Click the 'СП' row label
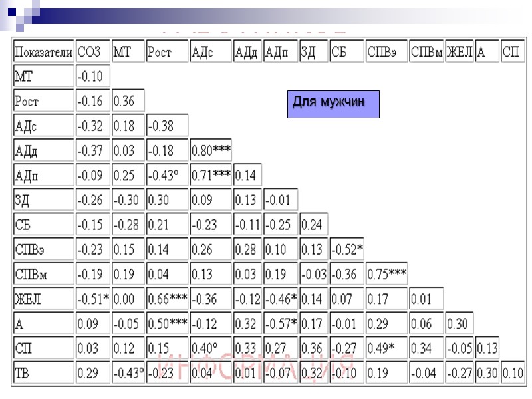The image size is (532, 399). pyautogui.click(x=43, y=348)
